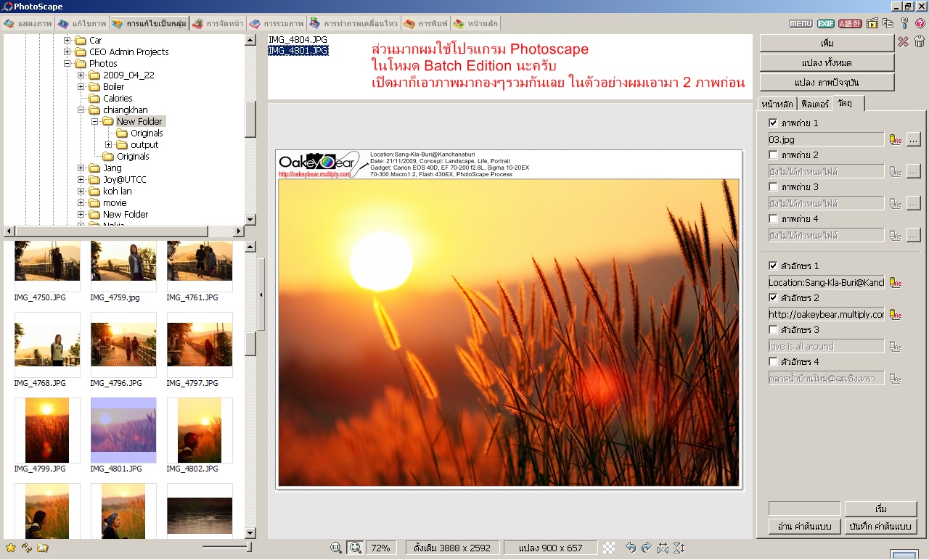
Task: Enable the ตัวอักษร 3 checkbox
Action: point(773,330)
